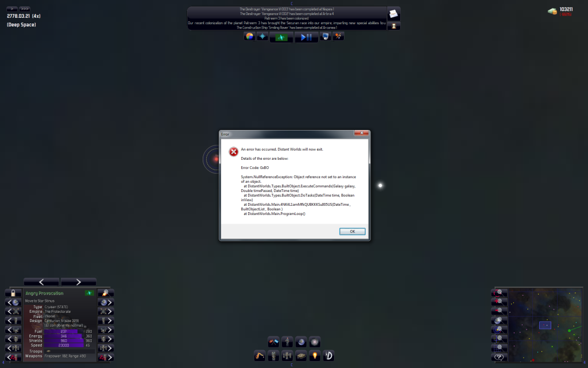Screen dimensions: 588x368
Task: Click OK in the Error dialog
Action: coord(352,231)
